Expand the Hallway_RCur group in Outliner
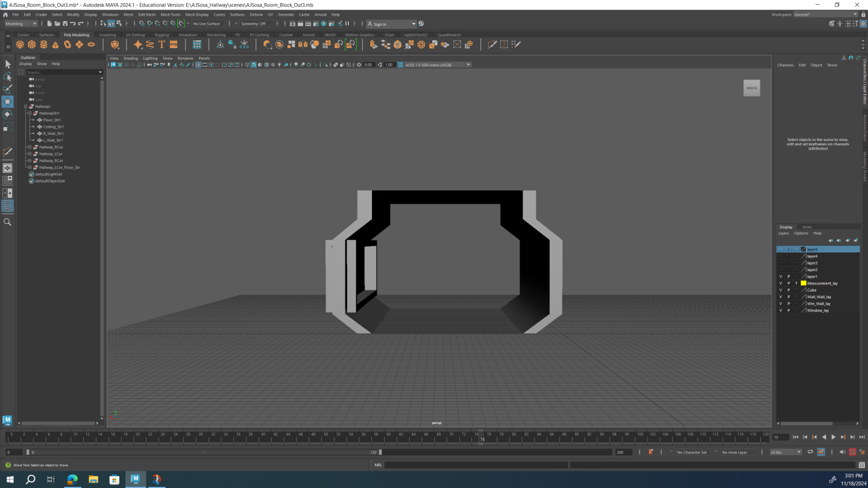Viewport: 868px width, 488px height. (29, 147)
